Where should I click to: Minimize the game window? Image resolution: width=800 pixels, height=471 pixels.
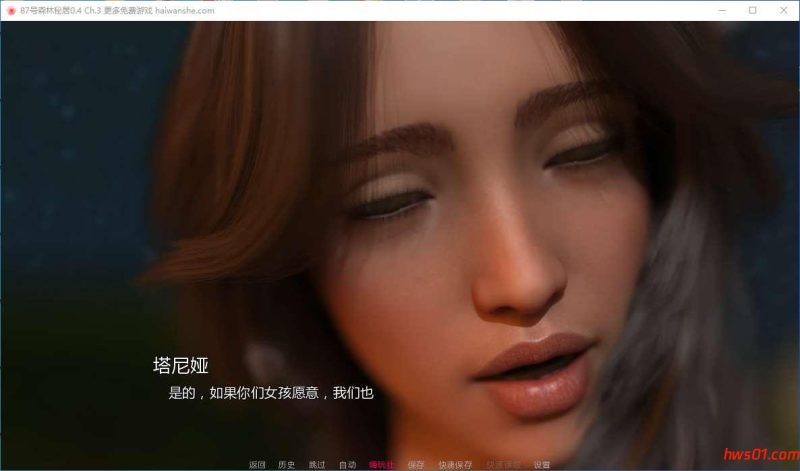coord(722,10)
